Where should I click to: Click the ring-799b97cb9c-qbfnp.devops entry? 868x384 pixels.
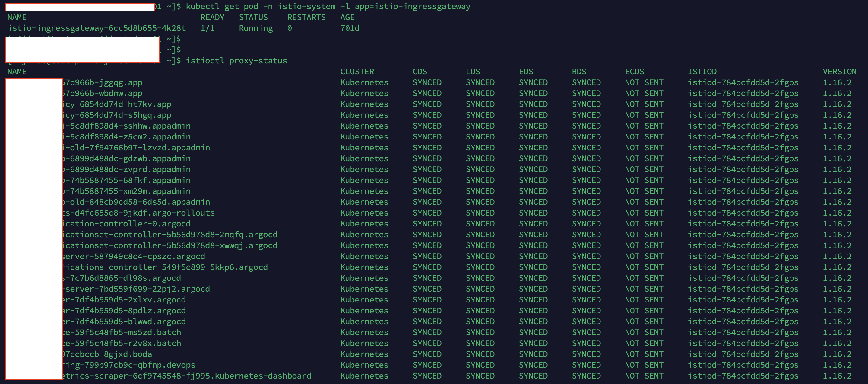(x=129, y=365)
